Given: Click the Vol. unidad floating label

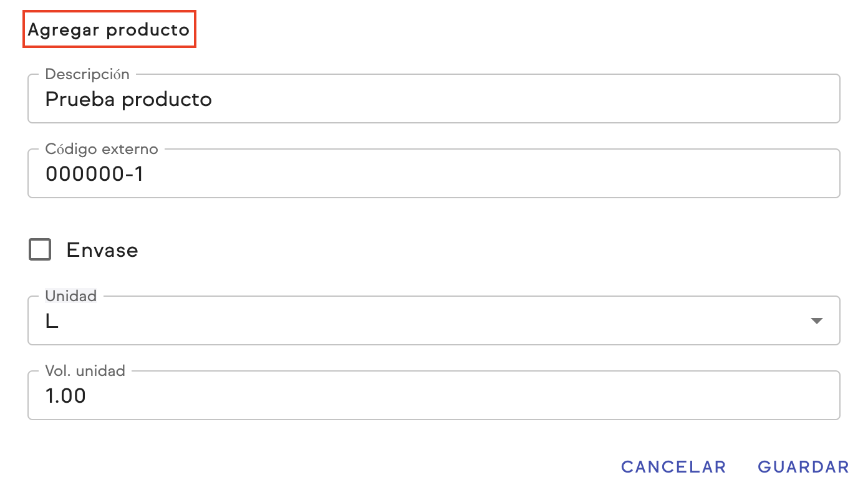Looking at the screenshot, I should pos(85,371).
